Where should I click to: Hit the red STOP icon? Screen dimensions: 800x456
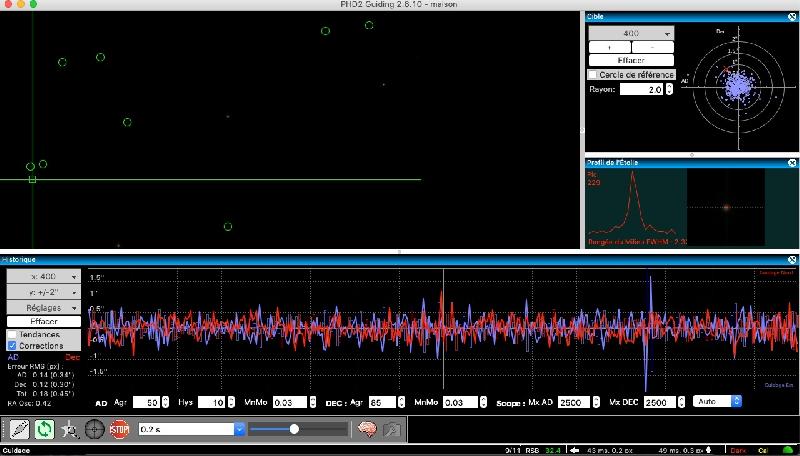coord(119,429)
